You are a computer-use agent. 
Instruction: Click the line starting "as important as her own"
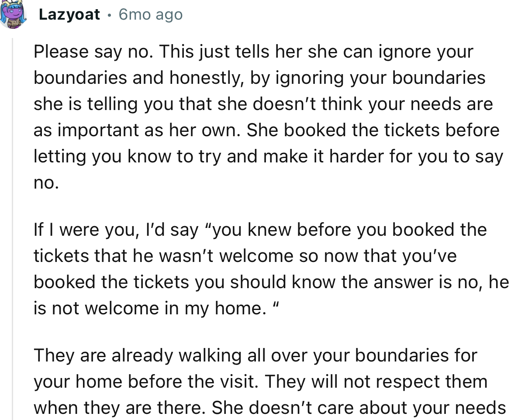[x=266, y=131]
